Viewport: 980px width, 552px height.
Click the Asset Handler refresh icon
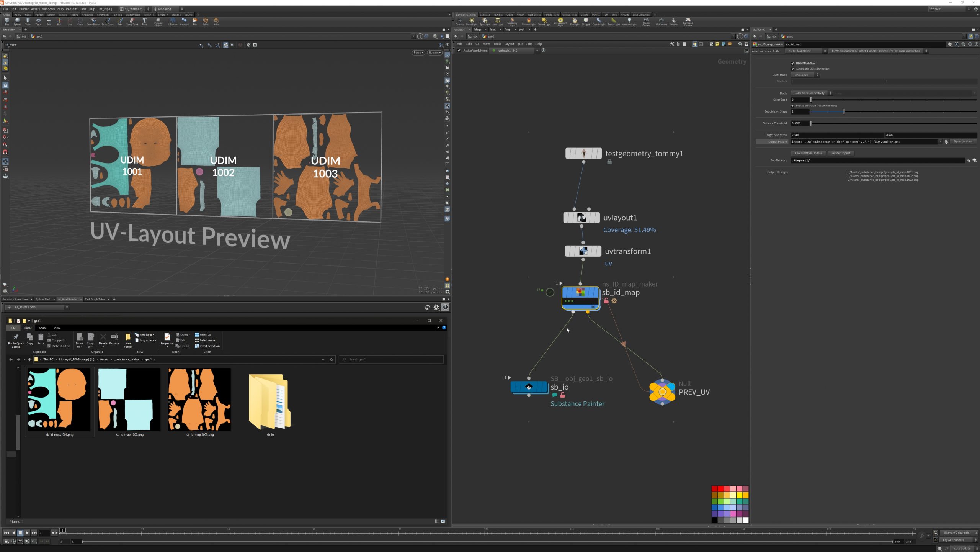tap(427, 307)
